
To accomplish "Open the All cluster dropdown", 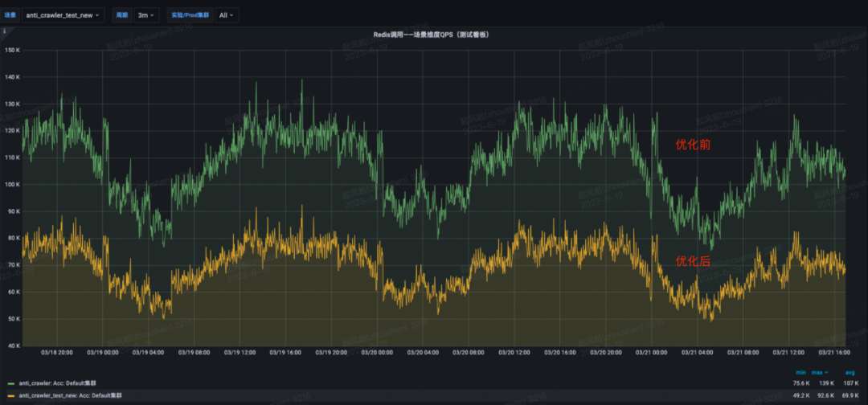I will tap(227, 15).
